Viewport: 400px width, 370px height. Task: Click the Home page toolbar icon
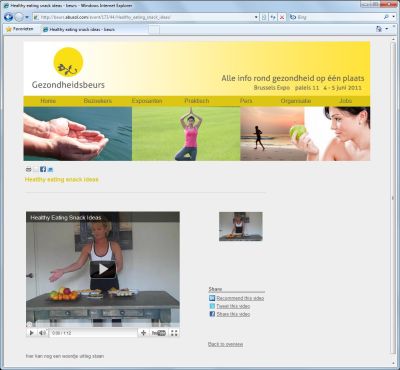pos(379,29)
